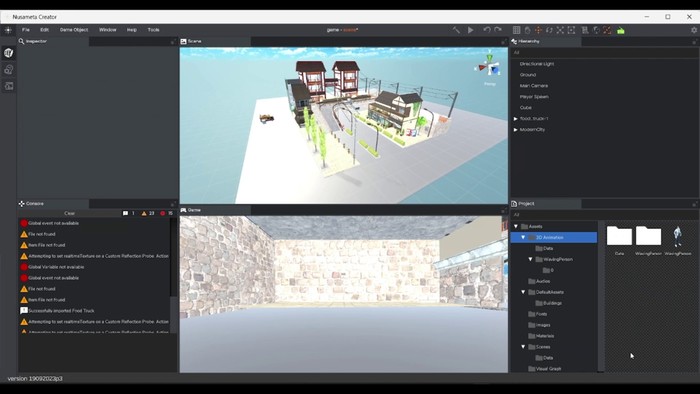Image resolution: width=700 pixels, height=394 pixels.
Task: Toggle the console warning messages filter
Action: click(148, 213)
